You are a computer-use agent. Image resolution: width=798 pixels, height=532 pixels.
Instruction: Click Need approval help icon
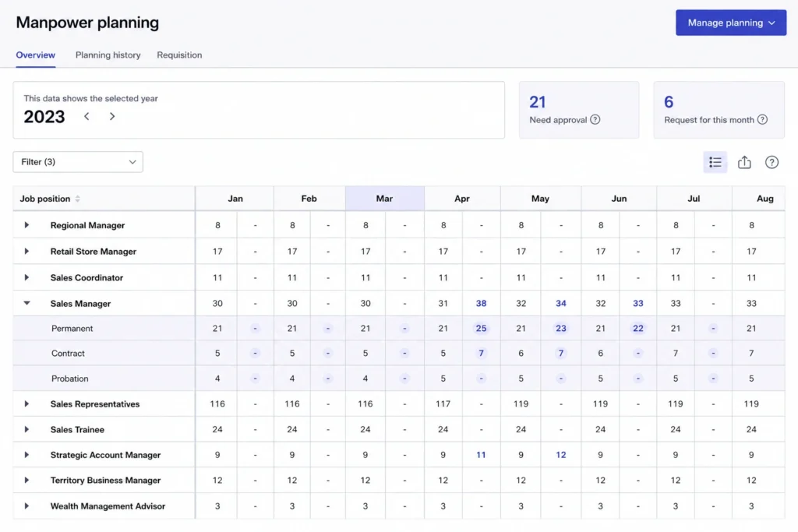595,119
